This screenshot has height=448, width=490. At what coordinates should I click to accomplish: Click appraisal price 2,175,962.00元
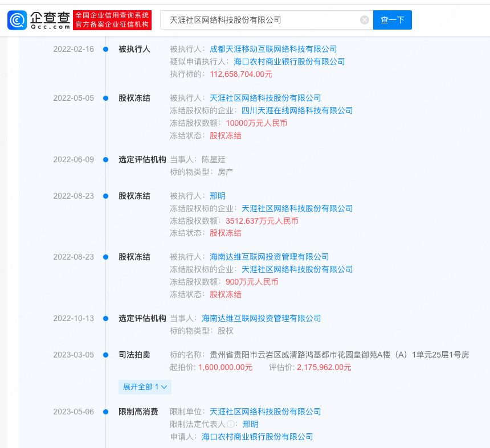coord(324,368)
